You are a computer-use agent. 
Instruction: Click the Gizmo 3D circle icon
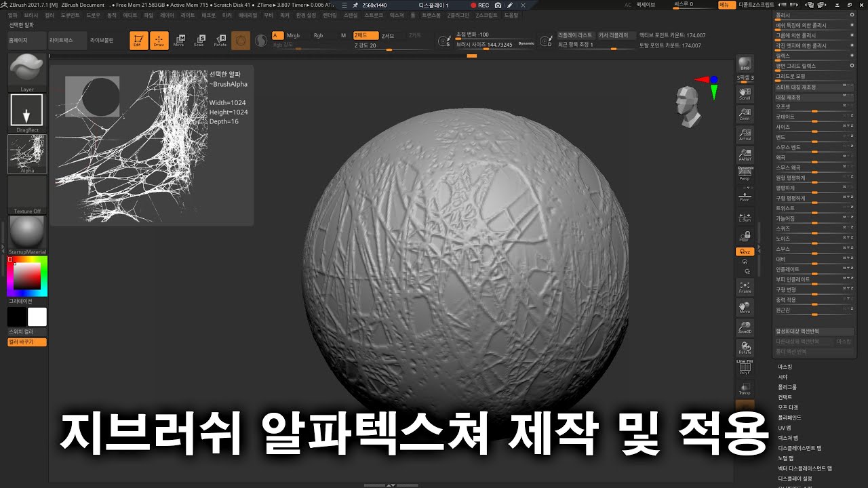coord(241,41)
